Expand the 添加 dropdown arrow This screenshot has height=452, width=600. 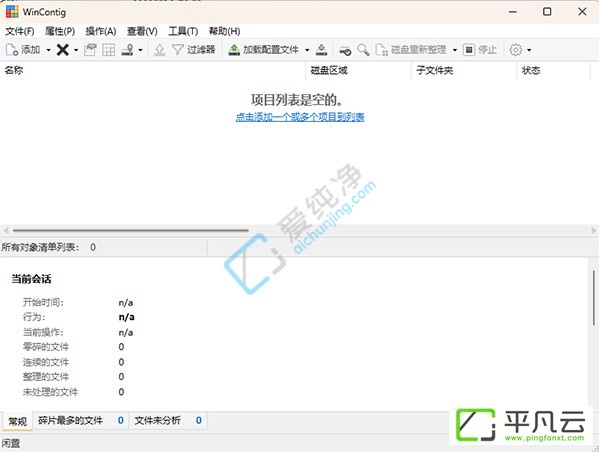click(x=48, y=50)
